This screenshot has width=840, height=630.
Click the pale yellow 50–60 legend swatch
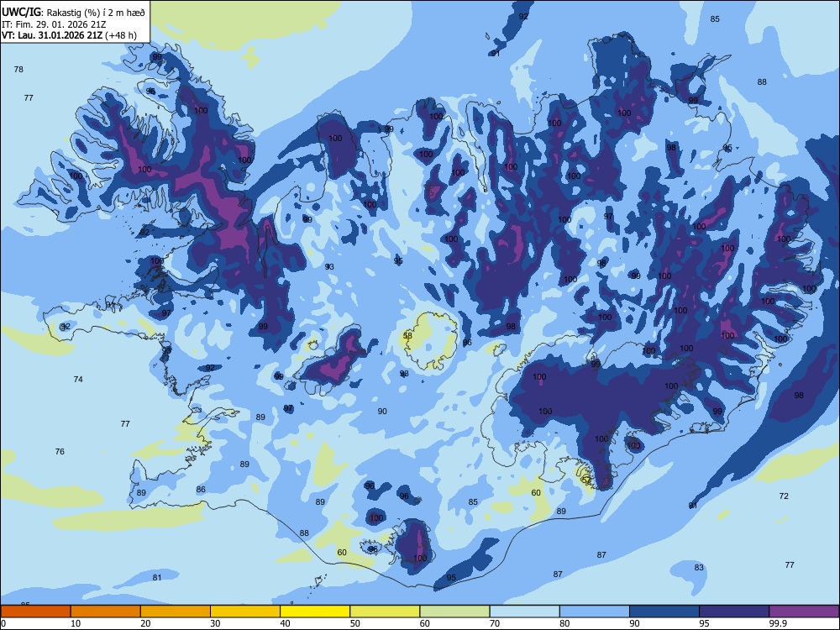(x=385, y=612)
